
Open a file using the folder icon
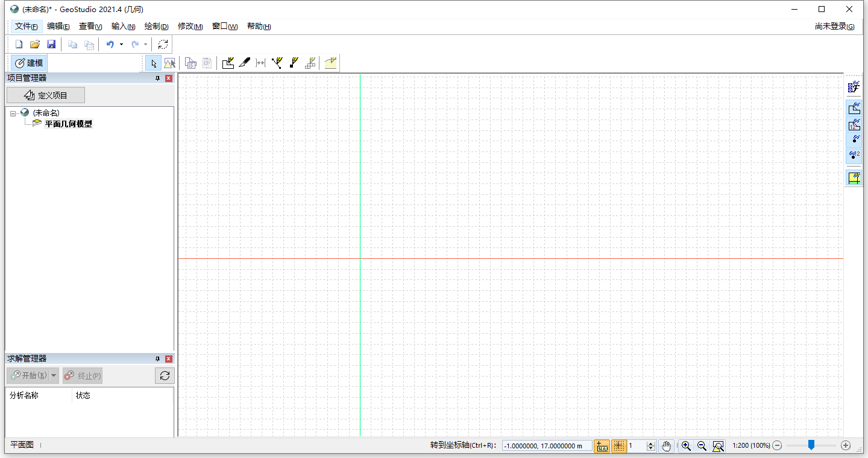[x=35, y=45]
